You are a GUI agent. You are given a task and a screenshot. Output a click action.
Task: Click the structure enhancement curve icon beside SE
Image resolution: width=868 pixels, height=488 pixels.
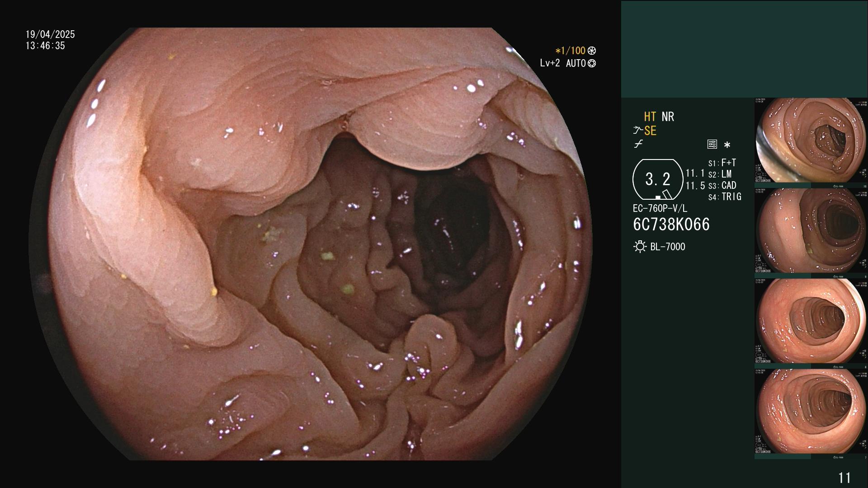[638, 131]
